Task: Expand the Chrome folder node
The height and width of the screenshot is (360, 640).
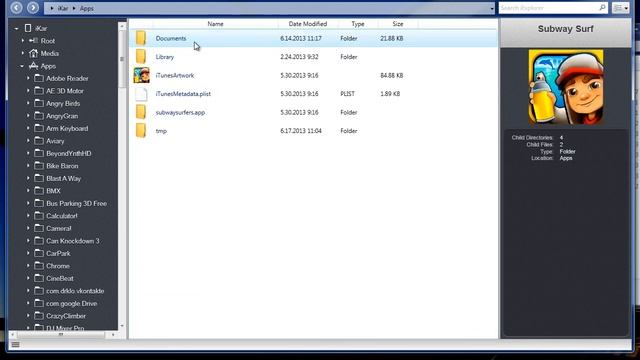Action: pyautogui.click(x=28, y=266)
